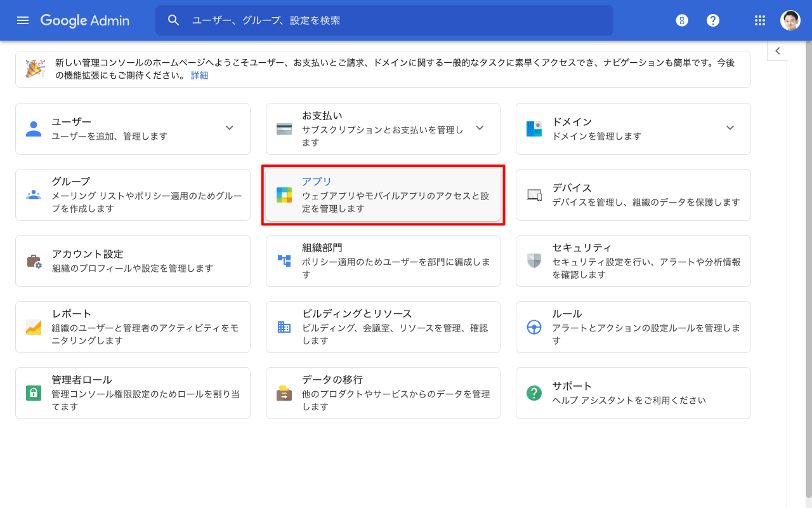
Task: Open the Google apps grid launcher
Action: 760,20
